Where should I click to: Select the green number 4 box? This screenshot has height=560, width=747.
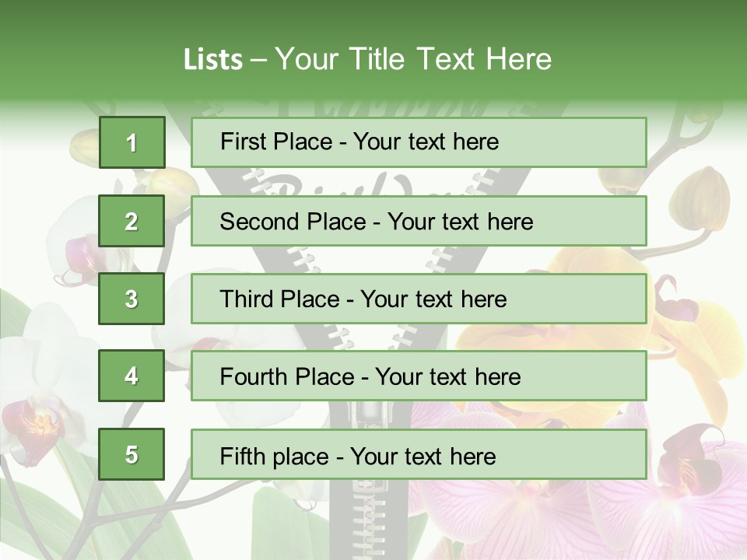[132, 376]
